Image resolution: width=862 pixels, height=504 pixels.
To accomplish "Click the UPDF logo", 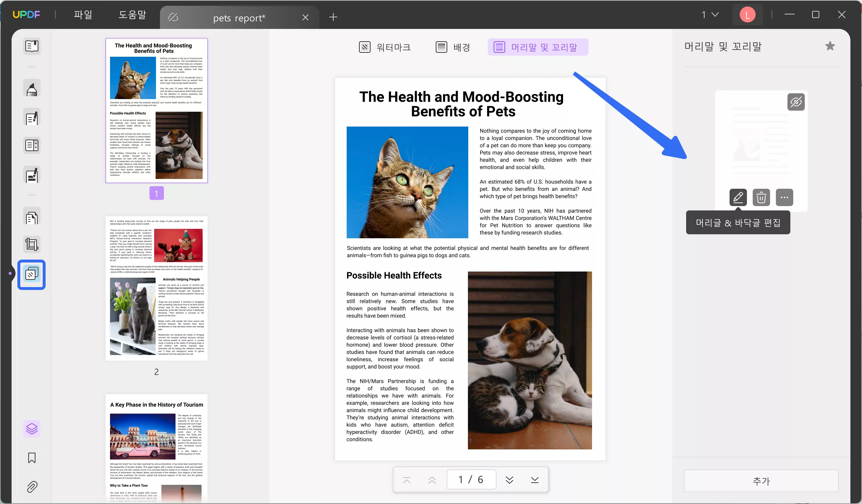I will [26, 14].
